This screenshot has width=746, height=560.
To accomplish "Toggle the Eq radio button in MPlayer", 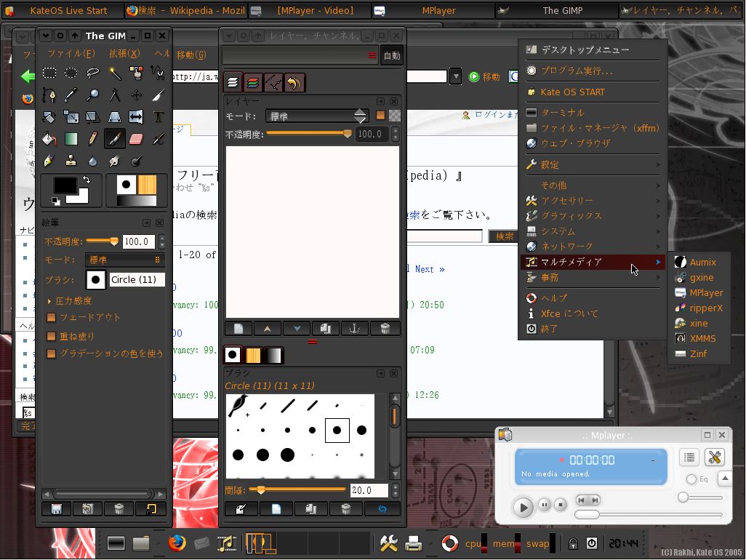I will 691,479.
